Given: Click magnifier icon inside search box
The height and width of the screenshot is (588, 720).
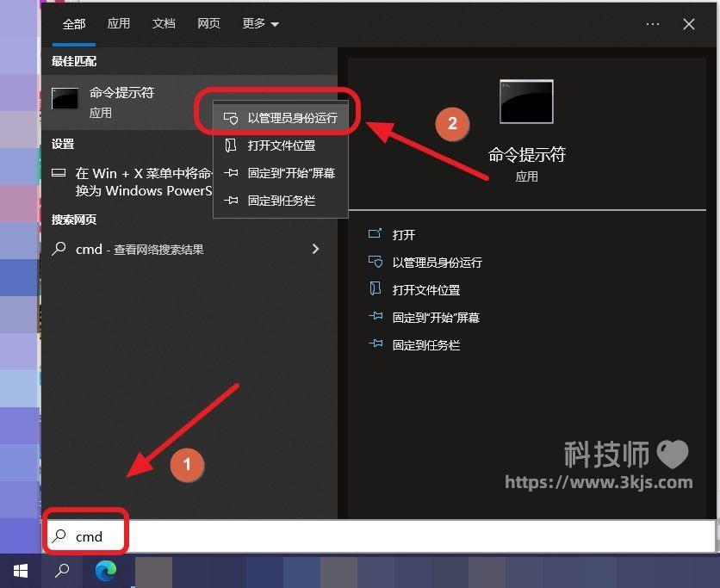Looking at the screenshot, I should (x=59, y=535).
